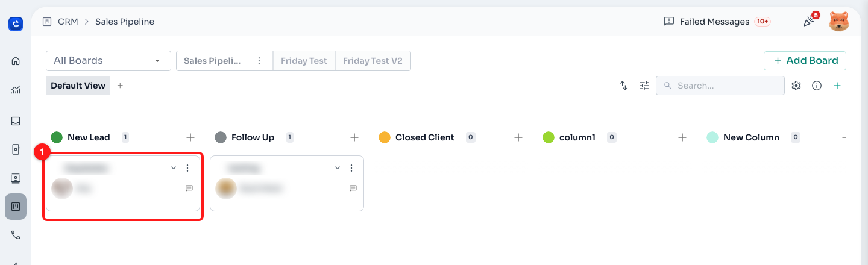868x265 pixels.
Task: Expand chevron on Follow Up card
Action: 338,168
